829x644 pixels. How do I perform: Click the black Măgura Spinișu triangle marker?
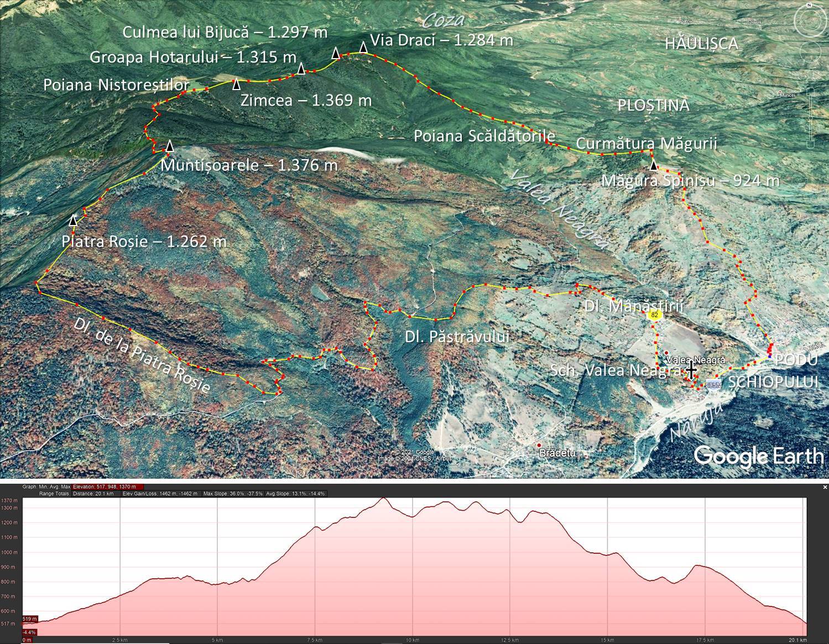point(654,165)
